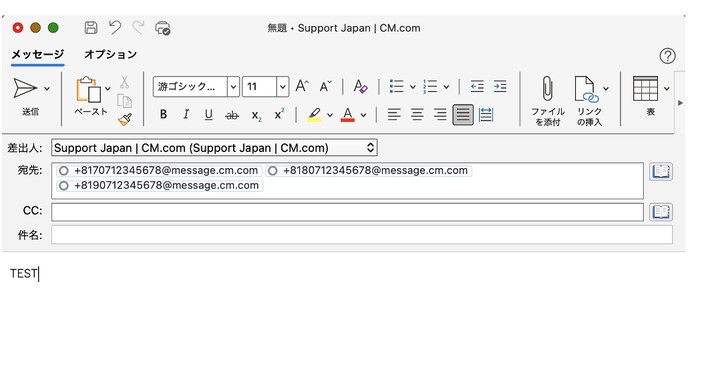Expand bullet list style options

pyautogui.click(x=413, y=87)
